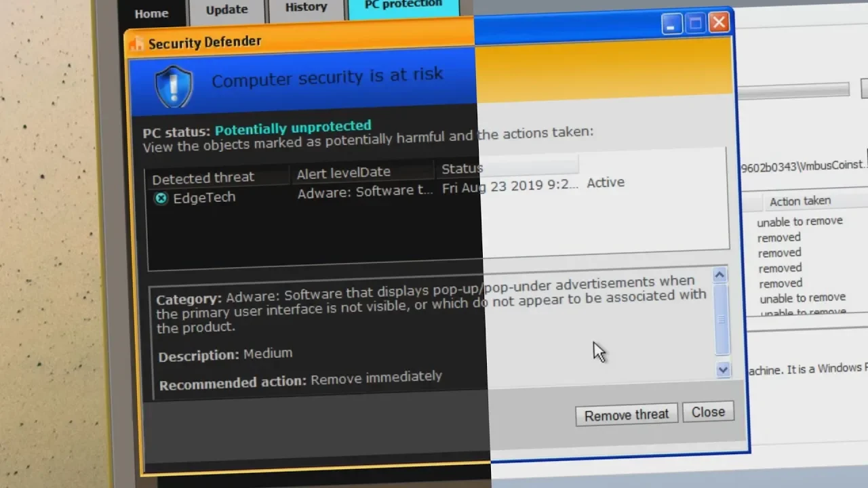Screen dimensions: 868x488
Task: Click the blue shield warning icon
Action: click(x=174, y=86)
